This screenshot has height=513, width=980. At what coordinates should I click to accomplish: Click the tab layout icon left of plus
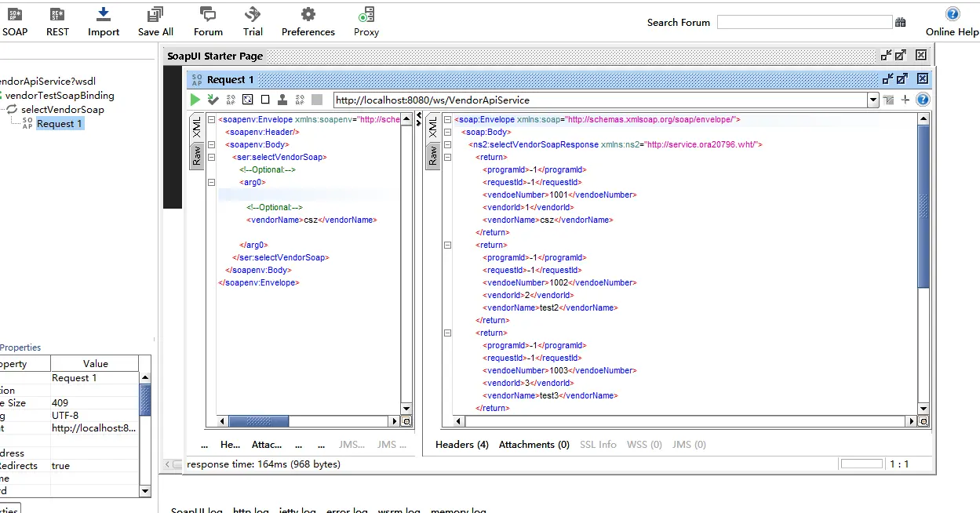(x=888, y=100)
